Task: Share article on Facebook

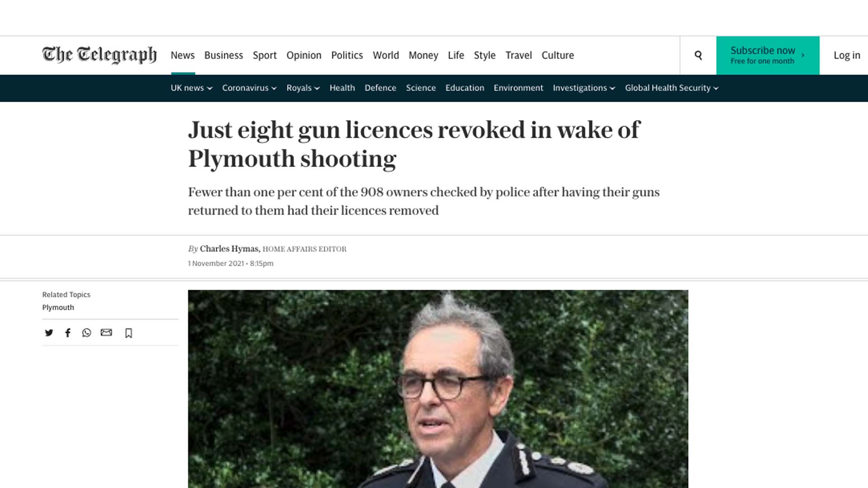Action: tap(68, 333)
